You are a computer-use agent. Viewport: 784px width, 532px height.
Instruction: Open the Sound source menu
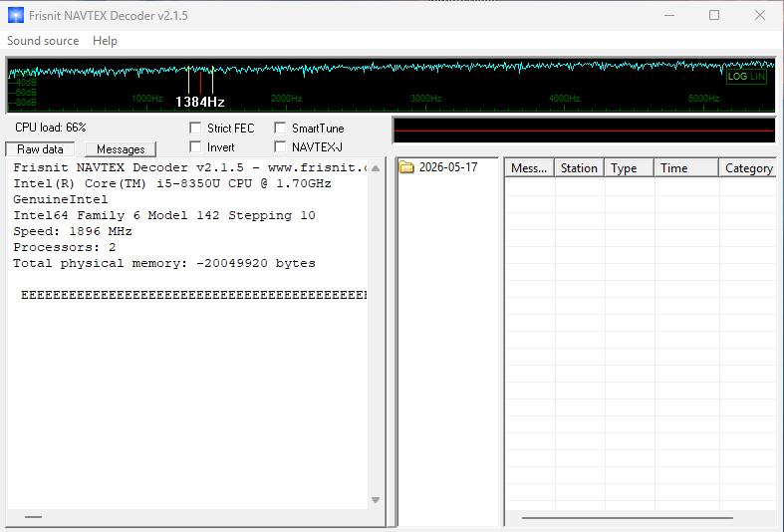pyautogui.click(x=43, y=41)
